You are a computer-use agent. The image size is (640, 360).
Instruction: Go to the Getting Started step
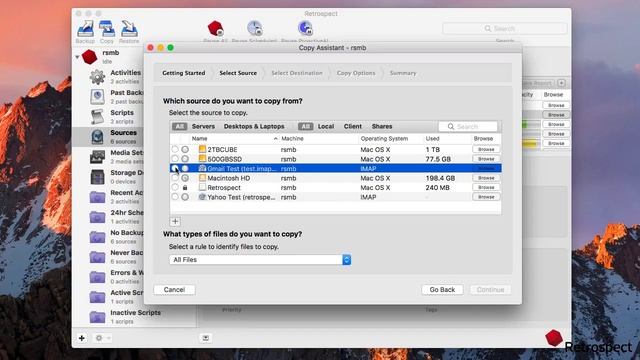tap(184, 73)
